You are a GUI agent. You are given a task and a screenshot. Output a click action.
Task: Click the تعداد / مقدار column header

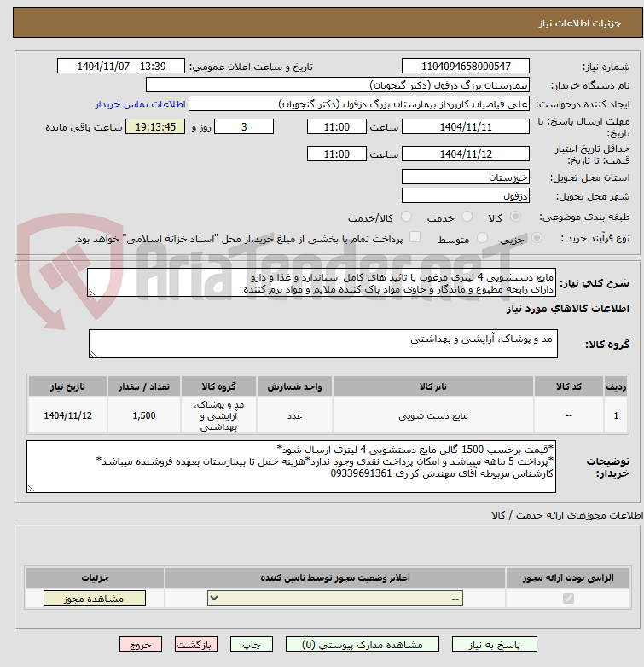(144, 386)
